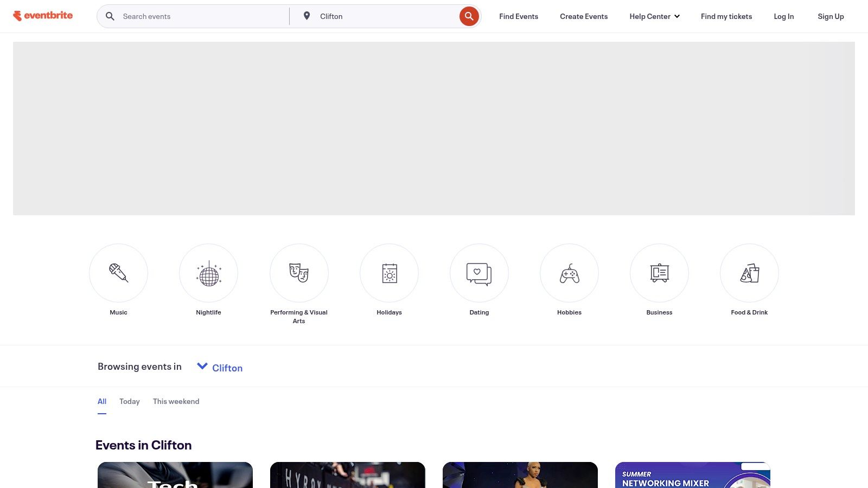The image size is (868, 488).
Task: Click the location pin icon
Action: coord(307,16)
